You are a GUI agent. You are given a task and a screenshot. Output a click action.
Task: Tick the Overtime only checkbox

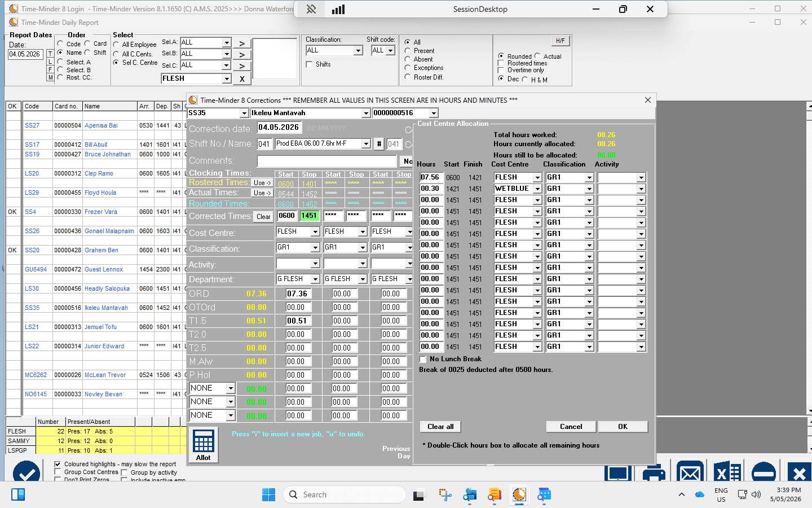point(501,70)
